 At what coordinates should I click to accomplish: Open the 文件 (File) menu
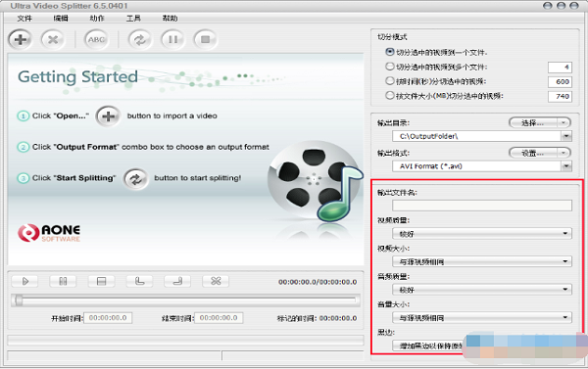[24, 19]
